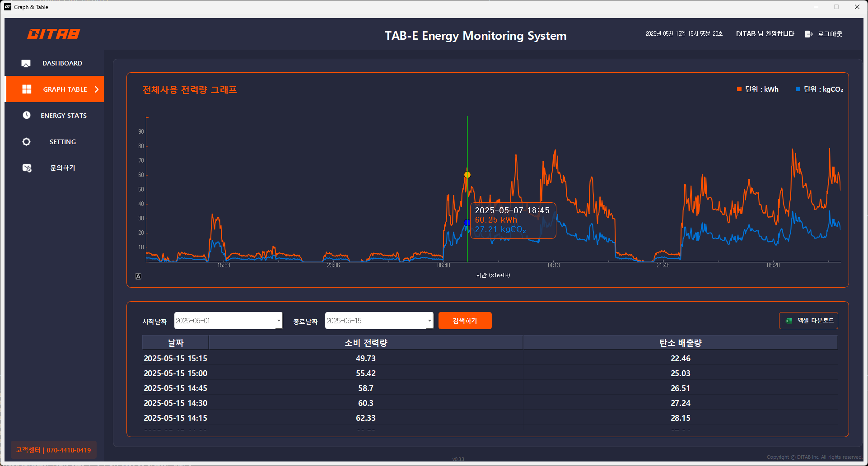Click the 엑셀 다운로드 button
Viewport: 868px width, 466px height.
808,321
